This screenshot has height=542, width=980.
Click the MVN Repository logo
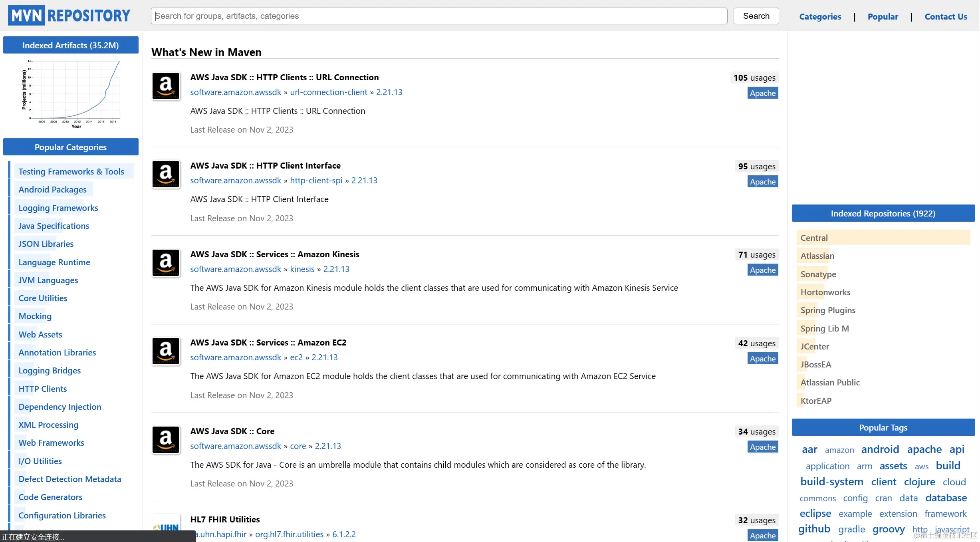pyautogui.click(x=69, y=16)
